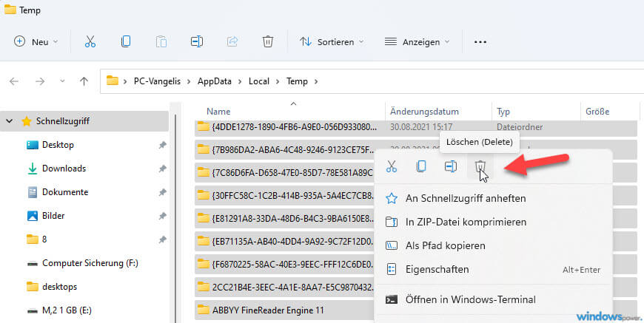Open Downloads in the navigation pane
Image resolution: width=644 pixels, height=323 pixels.
click(x=64, y=169)
